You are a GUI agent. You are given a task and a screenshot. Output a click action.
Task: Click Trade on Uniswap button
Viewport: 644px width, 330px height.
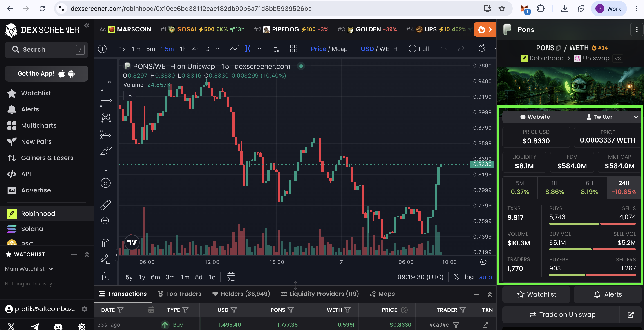561,314
